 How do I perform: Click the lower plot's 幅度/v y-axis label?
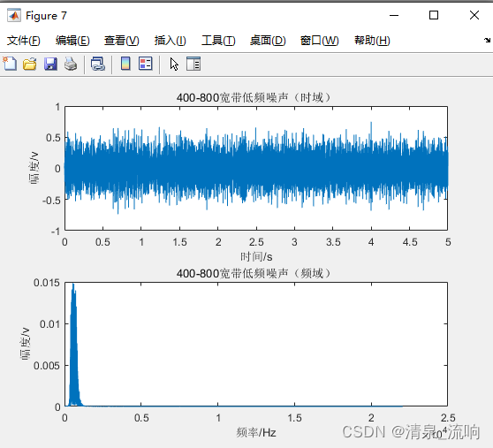pyautogui.click(x=26, y=344)
